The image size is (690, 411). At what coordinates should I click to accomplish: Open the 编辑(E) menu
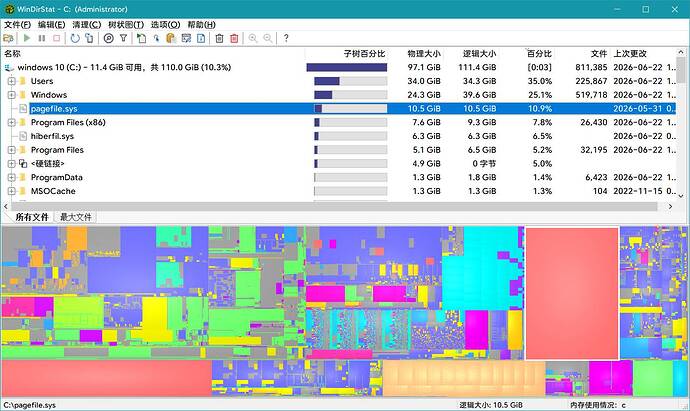click(51, 25)
